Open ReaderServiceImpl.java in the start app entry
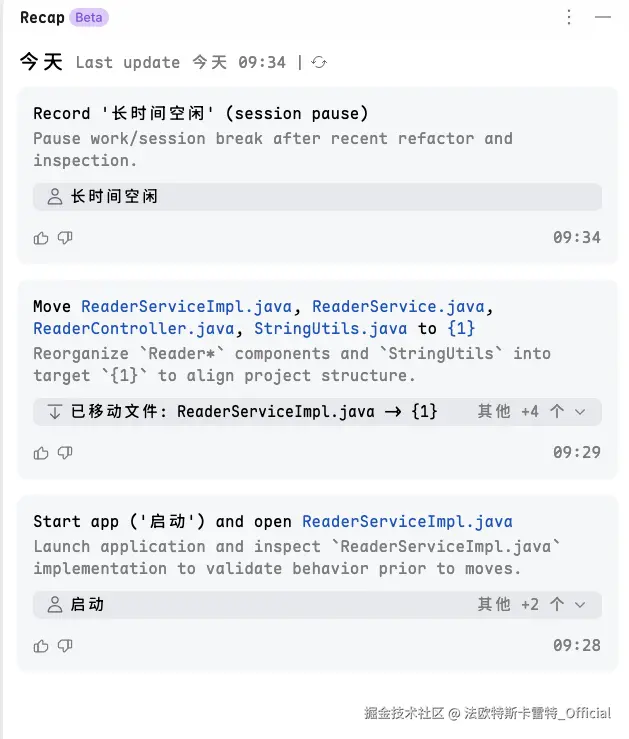The width and height of the screenshot is (629, 739). click(x=407, y=521)
